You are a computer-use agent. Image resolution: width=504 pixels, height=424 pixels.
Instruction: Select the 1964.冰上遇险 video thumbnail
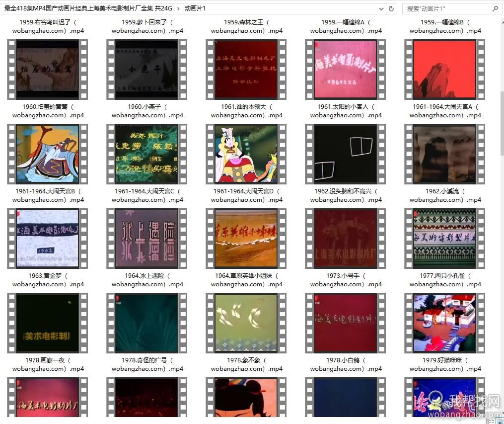click(147, 239)
